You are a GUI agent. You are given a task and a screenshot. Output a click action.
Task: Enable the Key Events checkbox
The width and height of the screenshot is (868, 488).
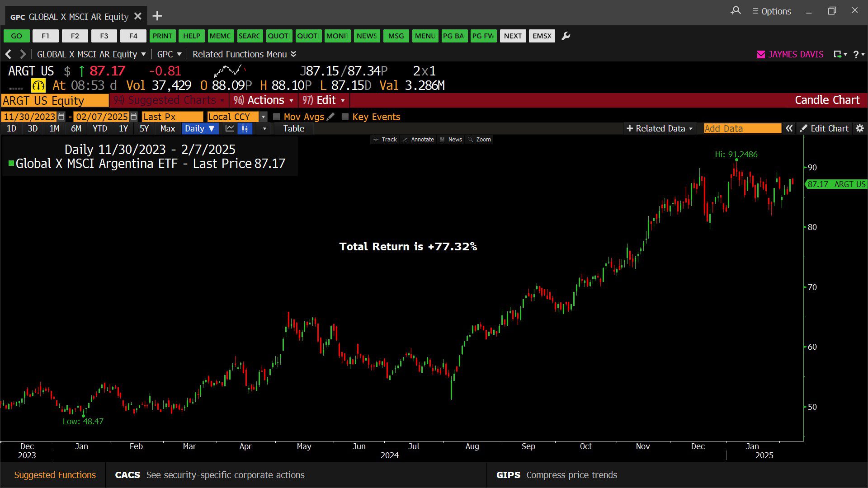345,117
